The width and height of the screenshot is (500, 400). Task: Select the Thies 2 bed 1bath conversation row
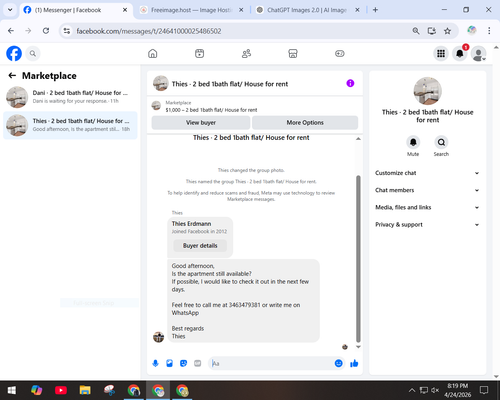pyautogui.click(x=70, y=125)
